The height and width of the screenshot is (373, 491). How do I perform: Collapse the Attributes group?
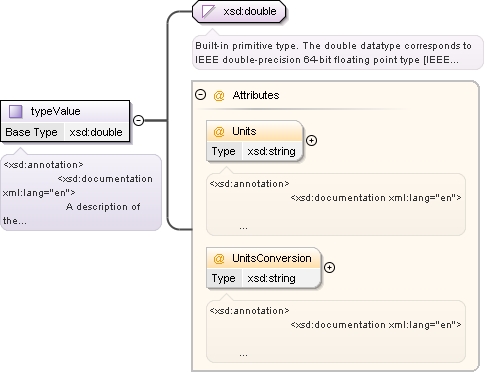point(200,95)
